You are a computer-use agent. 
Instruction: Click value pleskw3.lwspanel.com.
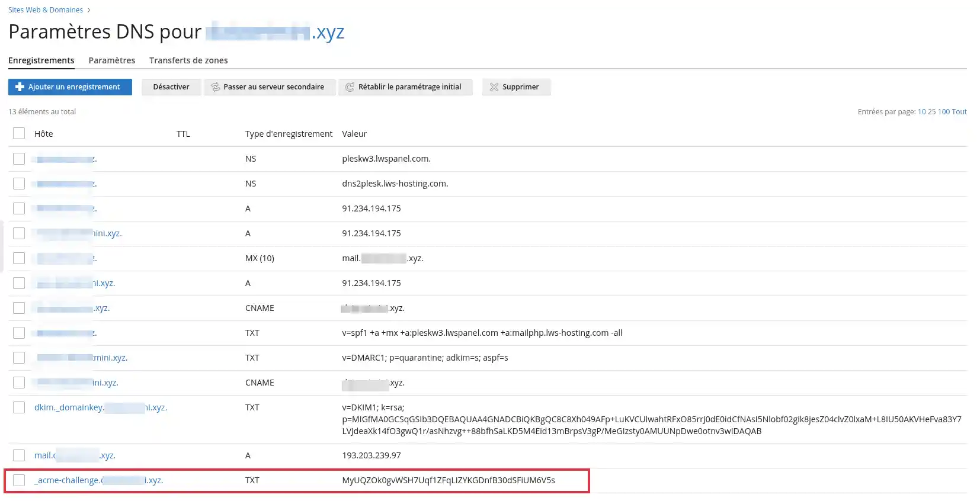click(386, 159)
